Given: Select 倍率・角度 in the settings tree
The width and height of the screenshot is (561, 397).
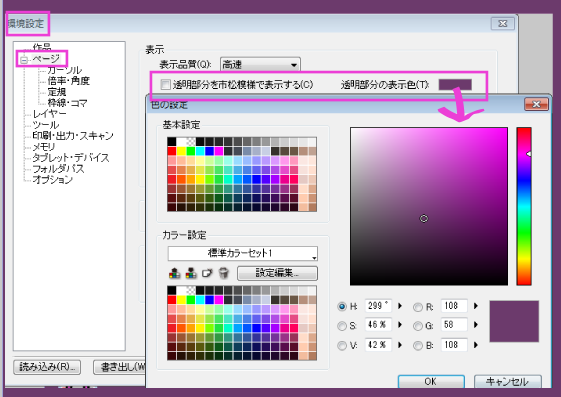Looking at the screenshot, I should tap(68, 81).
